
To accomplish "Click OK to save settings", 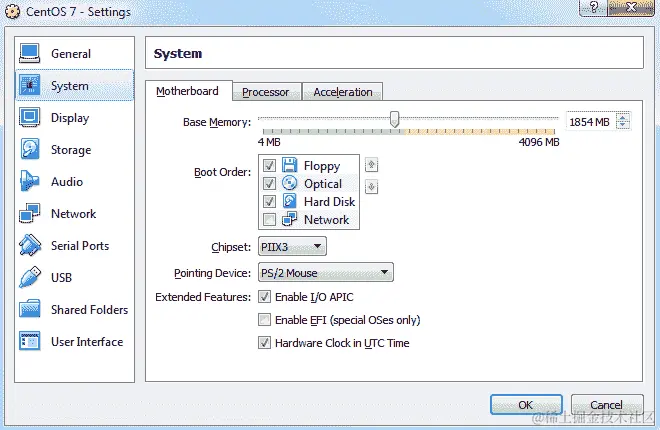I will 526,405.
